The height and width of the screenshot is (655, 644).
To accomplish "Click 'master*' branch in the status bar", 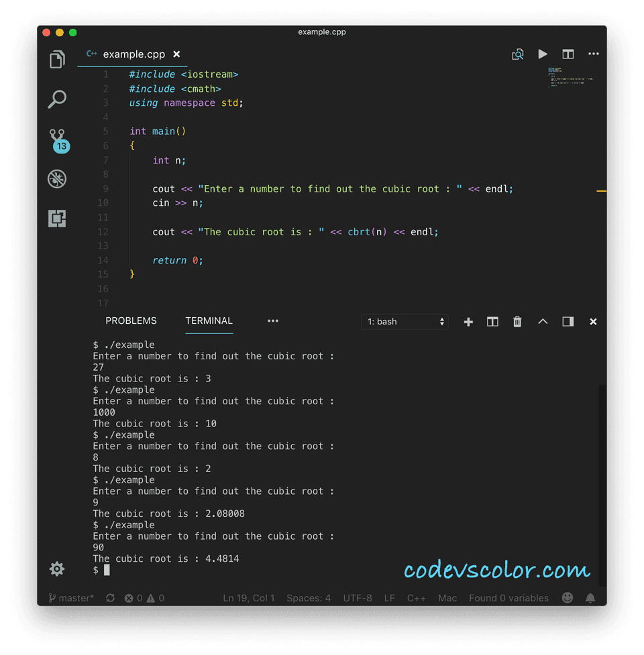I will [70, 597].
